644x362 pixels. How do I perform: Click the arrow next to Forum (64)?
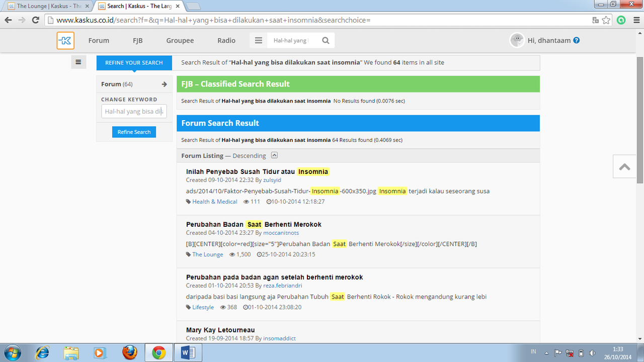(x=164, y=84)
